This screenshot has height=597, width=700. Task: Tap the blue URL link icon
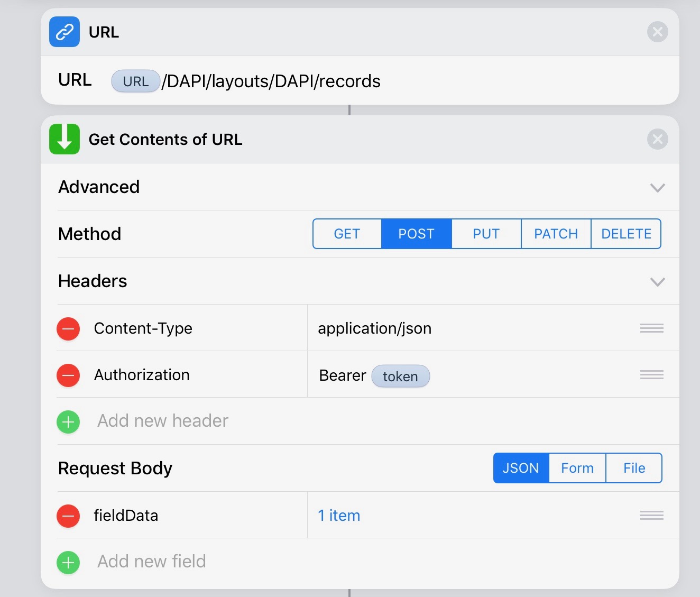(65, 32)
